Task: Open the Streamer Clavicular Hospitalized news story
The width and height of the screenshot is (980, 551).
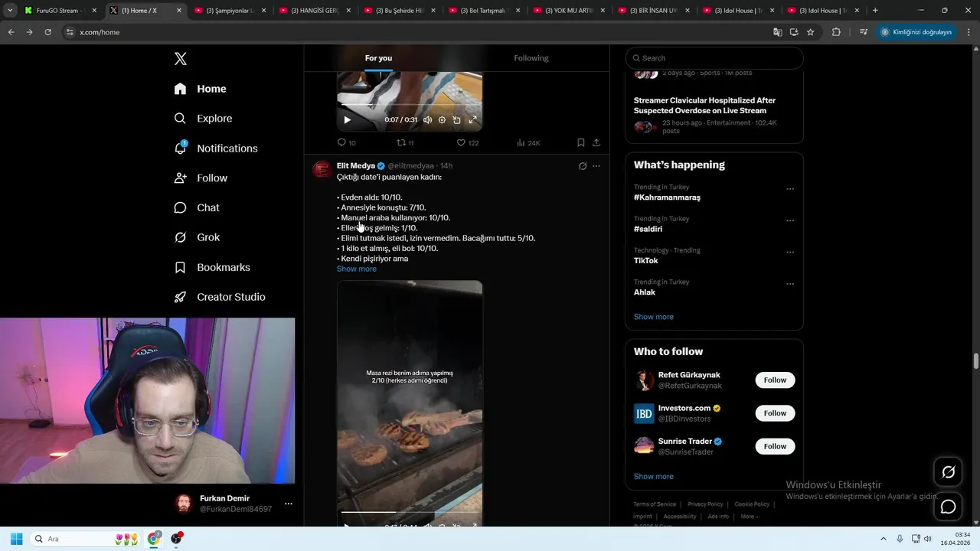Action: [704, 106]
